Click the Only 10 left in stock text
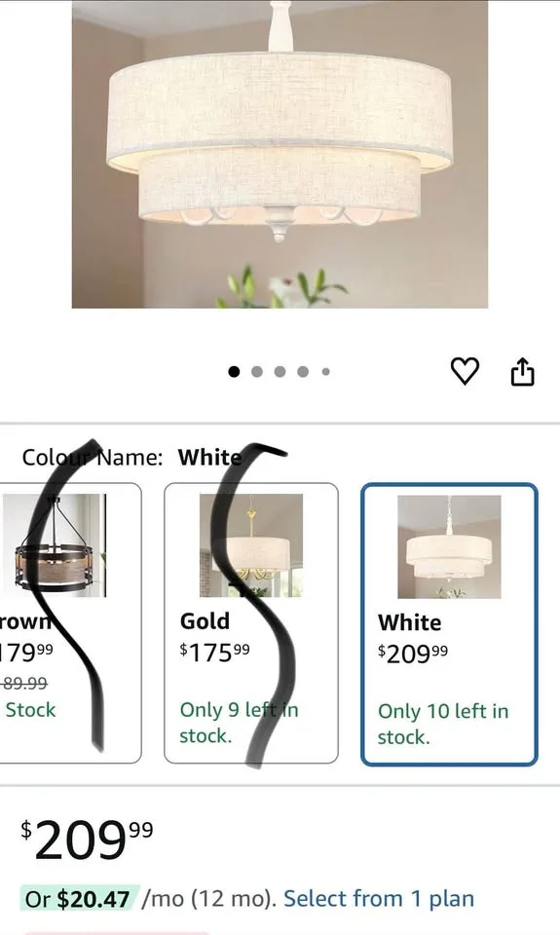Viewport: 560px width, 935px height. (443, 724)
